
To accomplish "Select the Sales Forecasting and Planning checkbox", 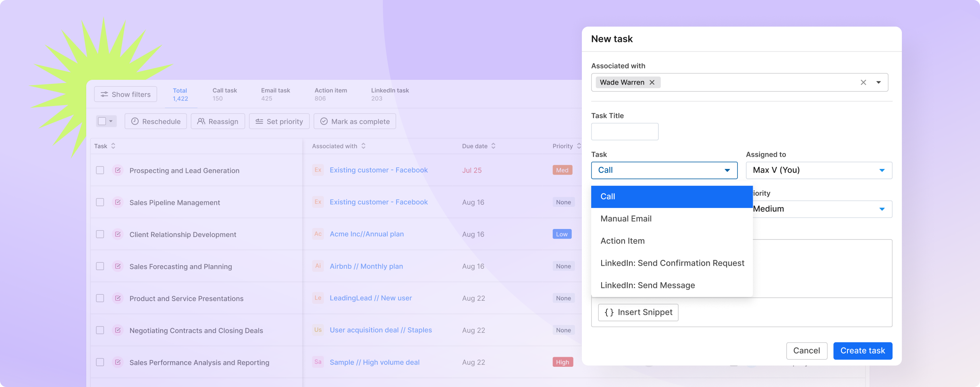I will (x=100, y=266).
